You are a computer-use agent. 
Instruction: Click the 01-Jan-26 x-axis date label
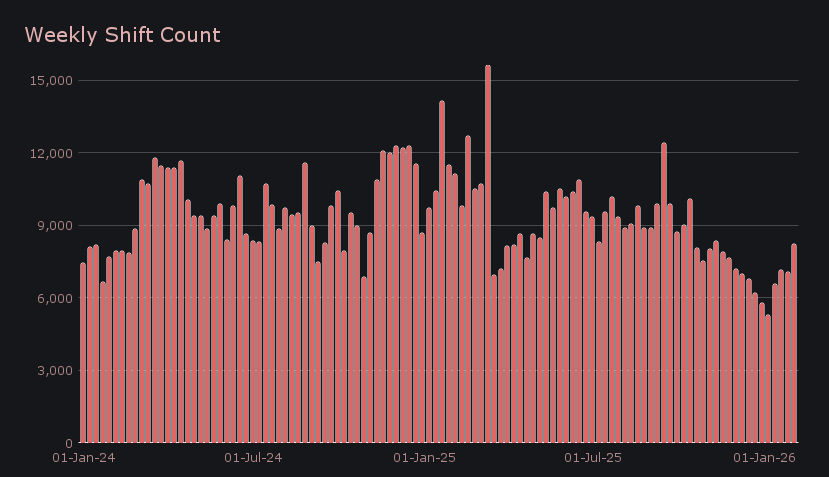[x=765, y=458]
